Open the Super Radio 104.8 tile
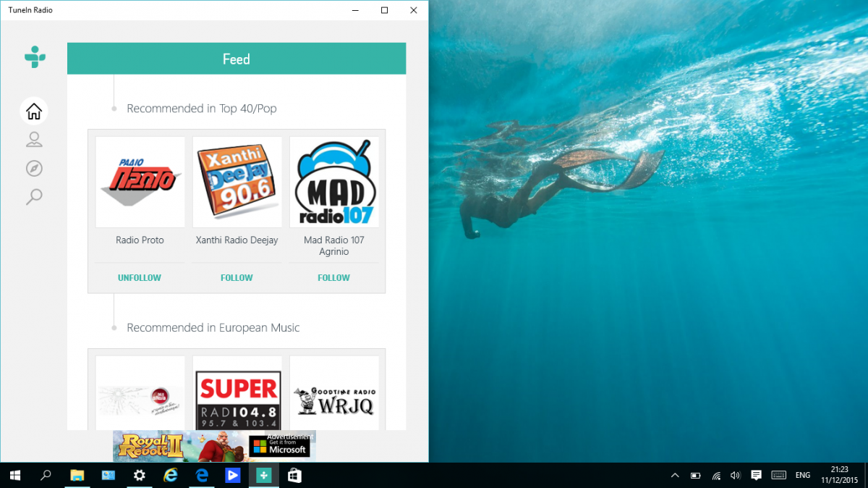The height and width of the screenshot is (488, 868). (x=237, y=393)
